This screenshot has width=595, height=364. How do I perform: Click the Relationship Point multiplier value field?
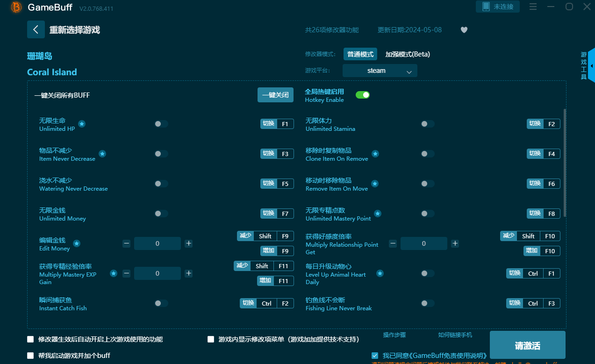pyautogui.click(x=424, y=243)
